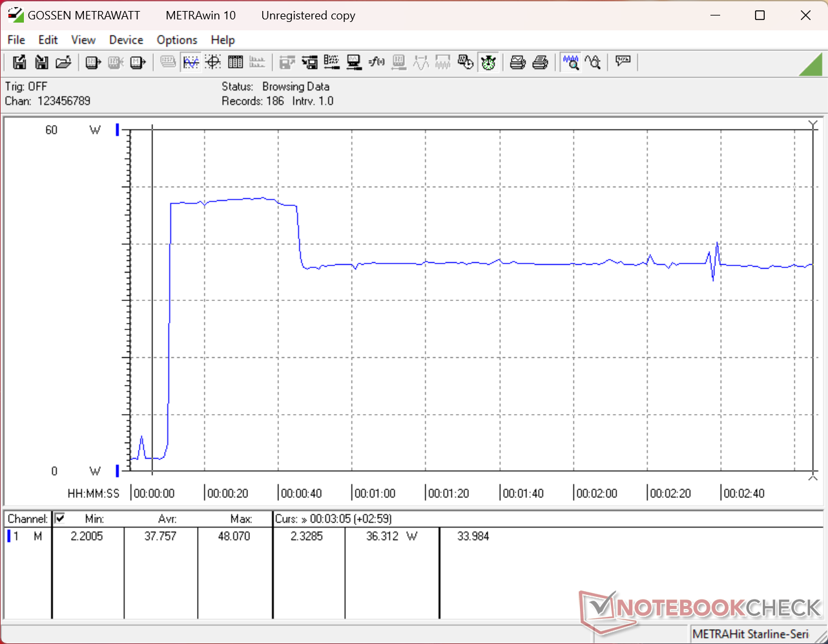Click the HH:MM:SS axis label
This screenshot has width=828, height=644.
(94, 493)
